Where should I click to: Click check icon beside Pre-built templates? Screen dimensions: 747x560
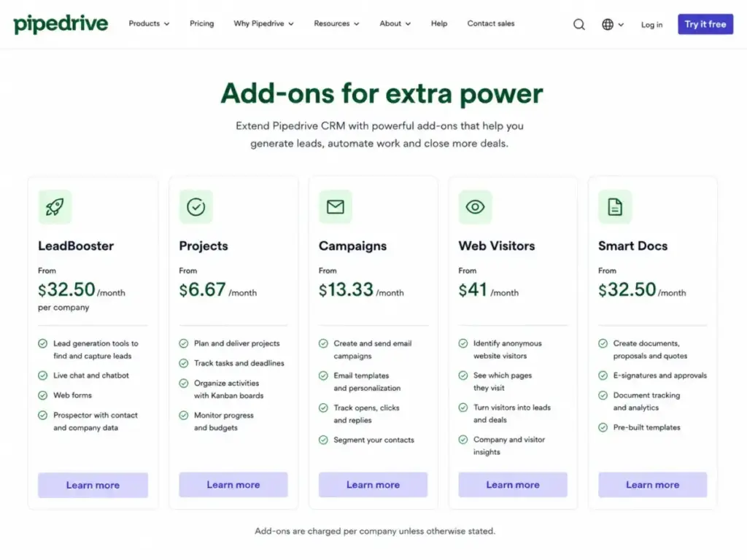(603, 427)
